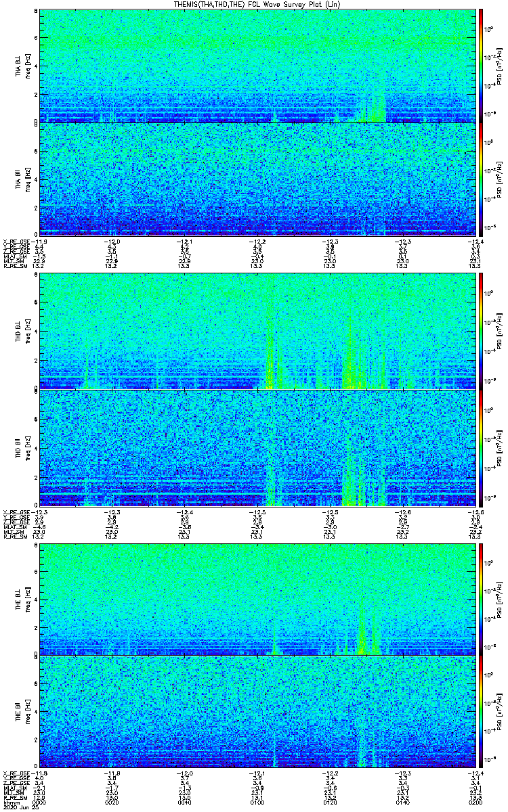The width and height of the screenshot is (508, 812).
Task: Click the THD B-parallel spectrogram panel
Action: tap(258, 448)
